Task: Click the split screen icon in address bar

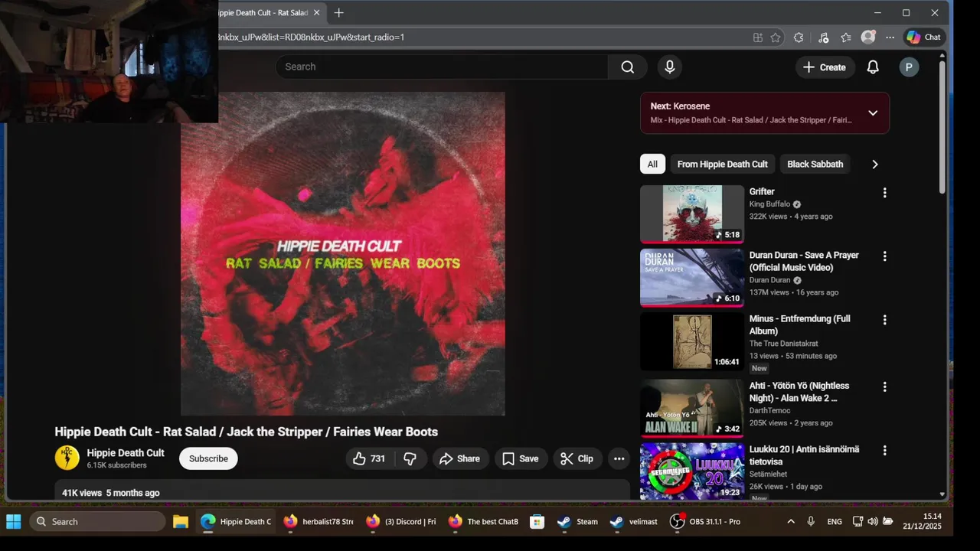Action: (x=758, y=37)
